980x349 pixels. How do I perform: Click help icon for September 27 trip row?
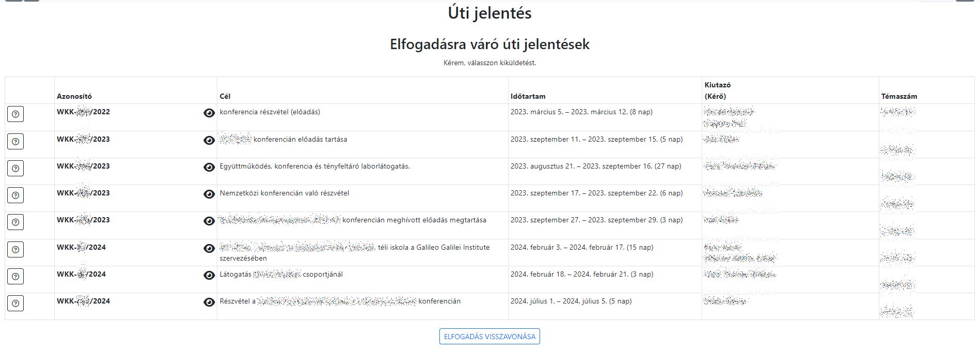tap(15, 222)
